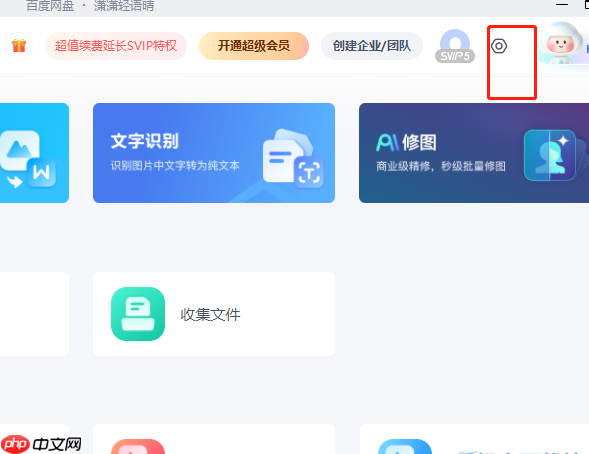589x454 pixels.
Task: Click the astronaut mascot avatar
Action: pyautogui.click(x=560, y=42)
